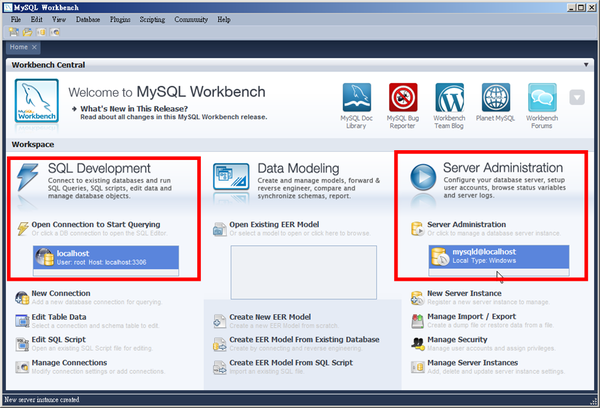Click the Manage Import / Export icon

[x=417, y=321]
